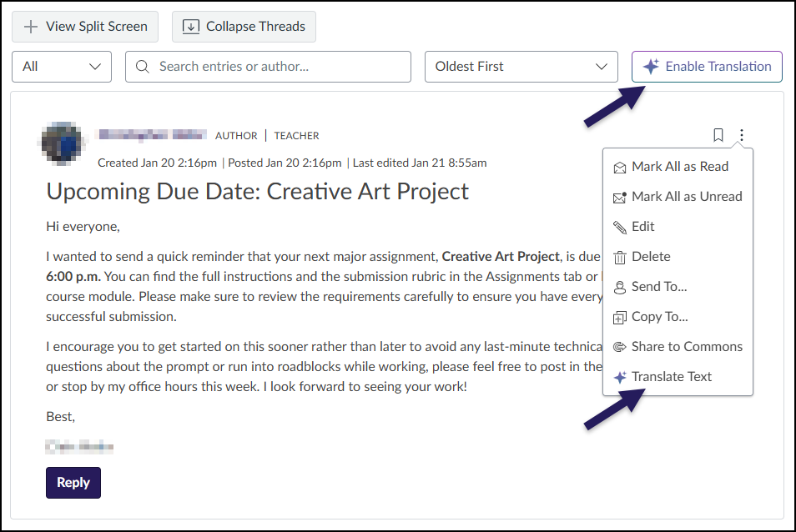The width and height of the screenshot is (796, 532).
Task: Click the globe icon beside Share to Commons
Action: coord(619,346)
